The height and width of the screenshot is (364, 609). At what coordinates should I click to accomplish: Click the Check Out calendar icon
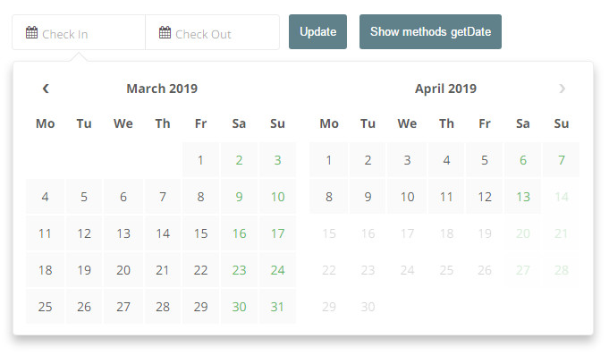[x=165, y=33]
